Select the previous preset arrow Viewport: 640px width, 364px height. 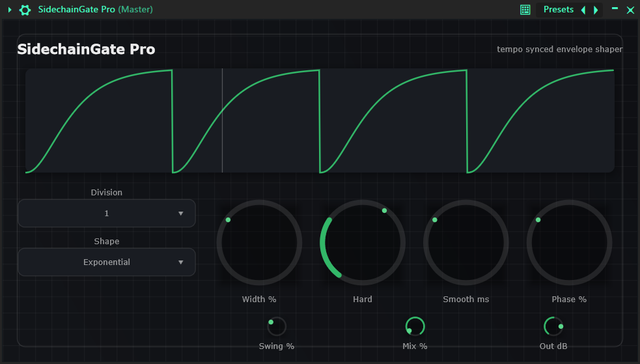(x=583, y=10)
